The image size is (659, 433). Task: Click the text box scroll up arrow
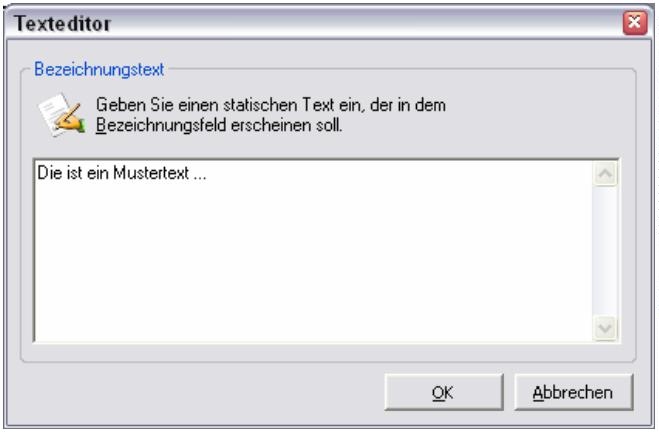[603, 173]
